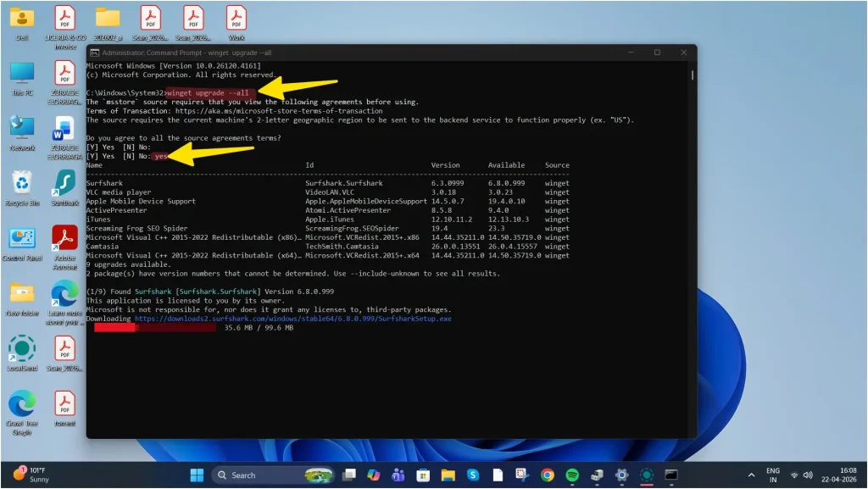Viewport: 868px width, 489px height.
Task: Open the ZURAIDE ELORRIAGA PDF file
Action: tap(64, 83)
